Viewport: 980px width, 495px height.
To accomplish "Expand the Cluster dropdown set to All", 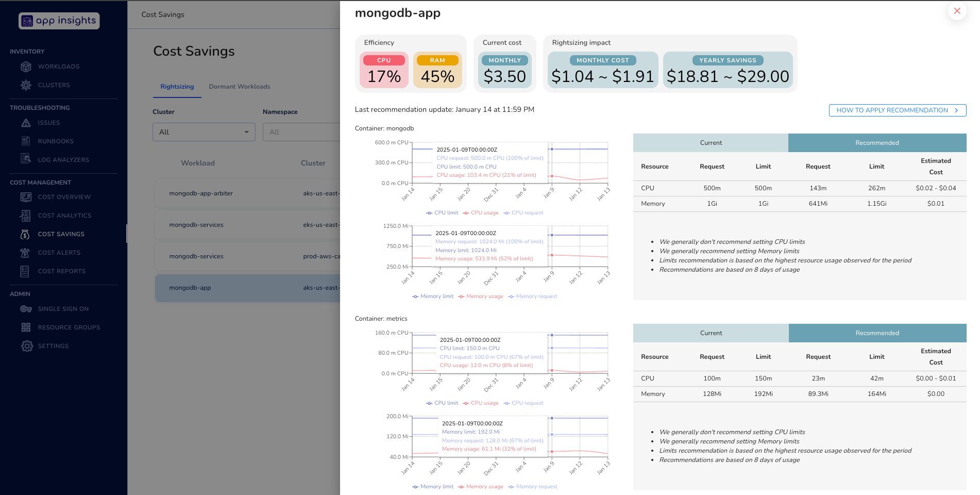I will click(x=204, y=132).
